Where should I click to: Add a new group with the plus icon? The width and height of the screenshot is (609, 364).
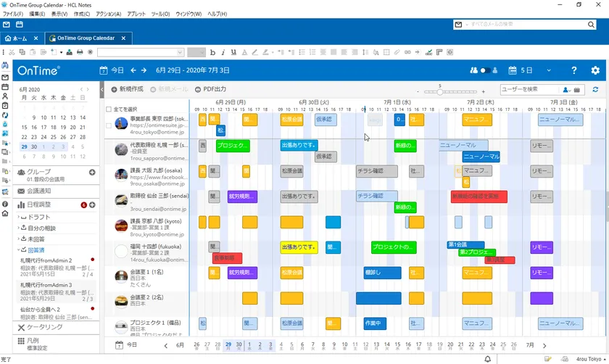92,172
